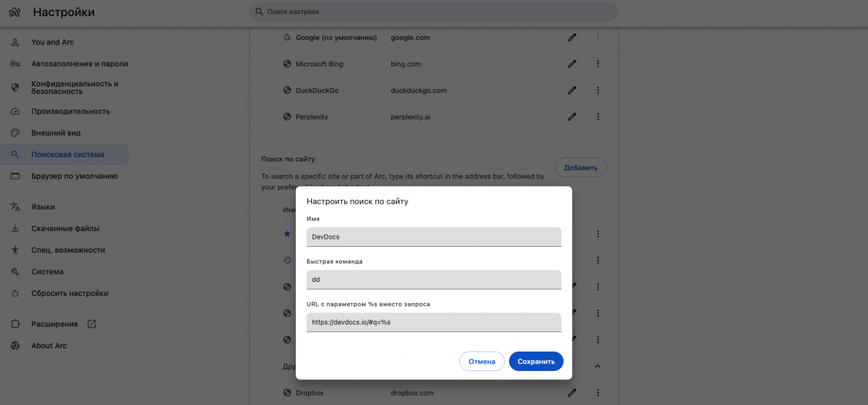Click the gauge icon for Производительность
Screen dimensions: 868x405
click(x=15, y=111)
